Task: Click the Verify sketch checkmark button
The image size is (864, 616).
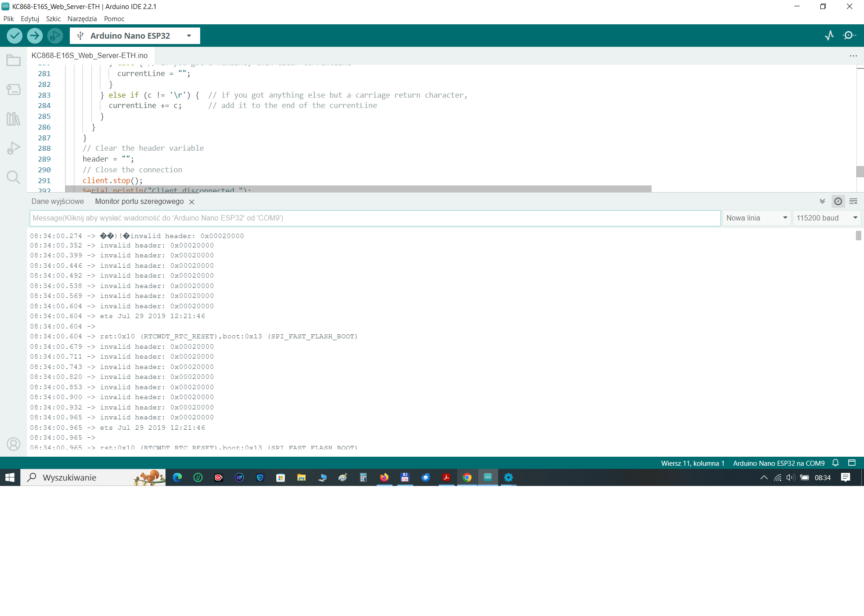Action: 14,36
